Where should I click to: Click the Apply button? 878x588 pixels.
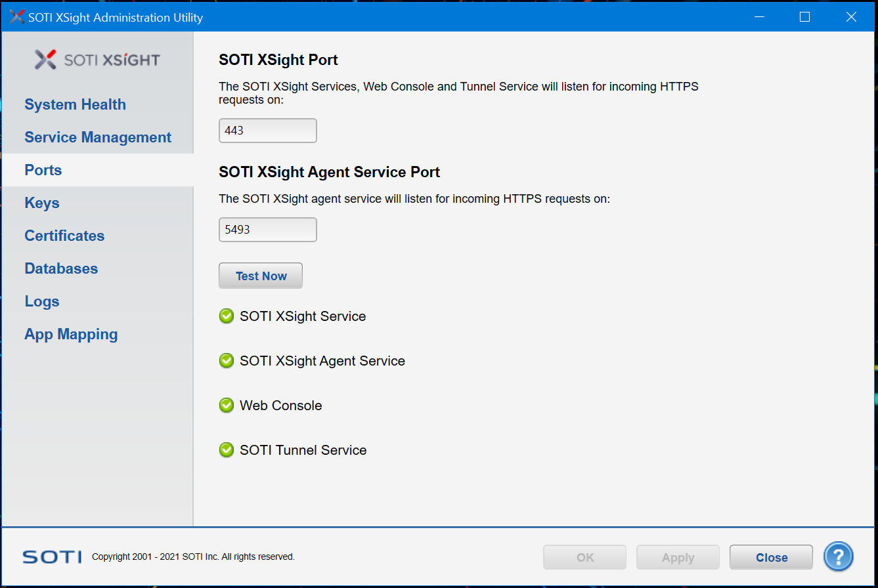678,557
